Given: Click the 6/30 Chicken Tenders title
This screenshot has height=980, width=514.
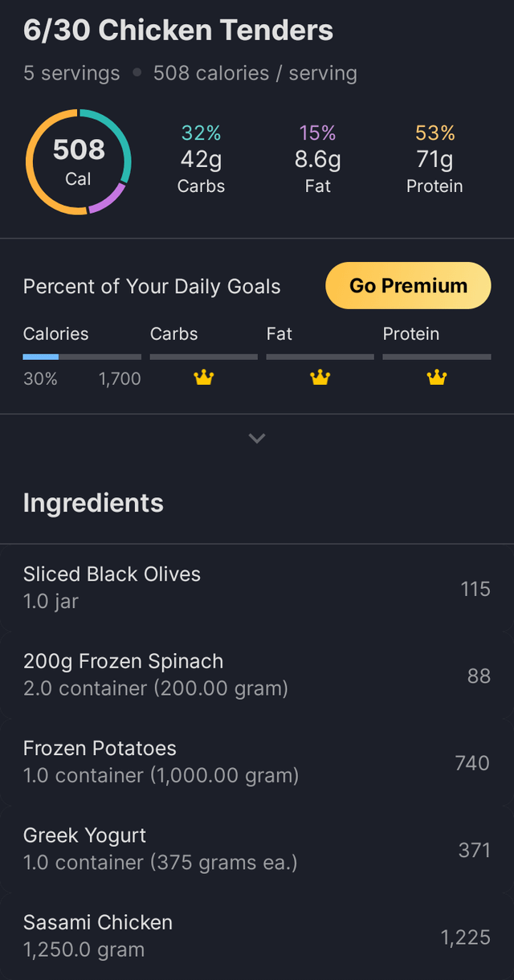Looking at the screenshot, I should tap(177, 31).
